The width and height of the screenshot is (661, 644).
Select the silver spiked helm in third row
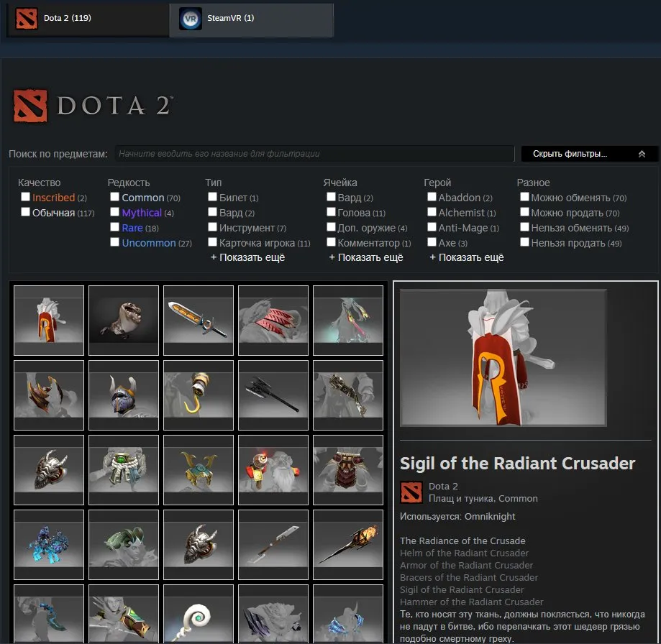[x=49, y=470]
